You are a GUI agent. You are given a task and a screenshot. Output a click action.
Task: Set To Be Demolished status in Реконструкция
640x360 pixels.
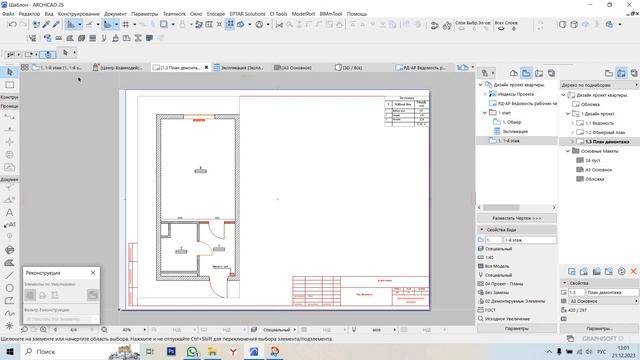click(x=42, y=295)
